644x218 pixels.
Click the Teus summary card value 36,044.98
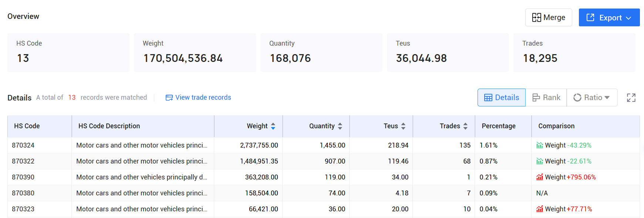click(421, 58)
